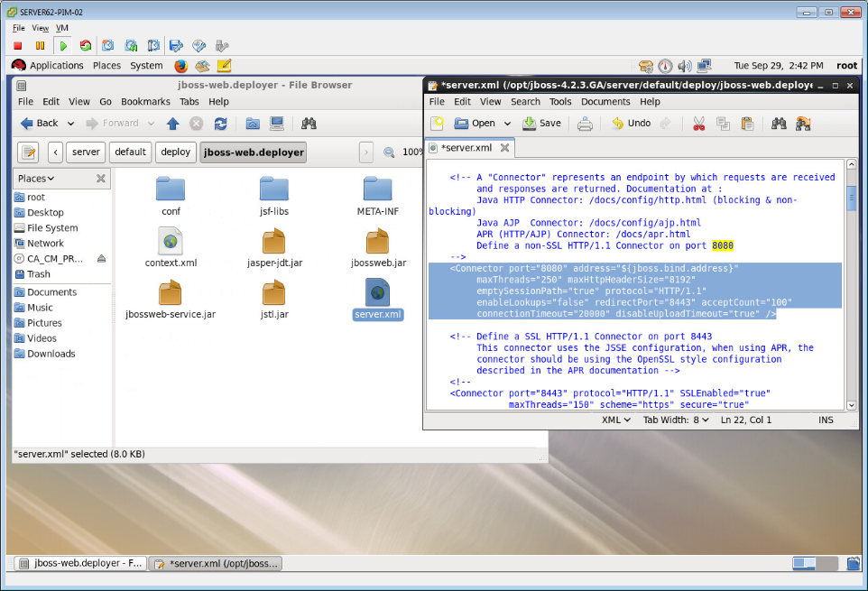This screenshot has height=591, width=868.
Task: Open the Places sidebar view selector
Action: tap(36, 179)
